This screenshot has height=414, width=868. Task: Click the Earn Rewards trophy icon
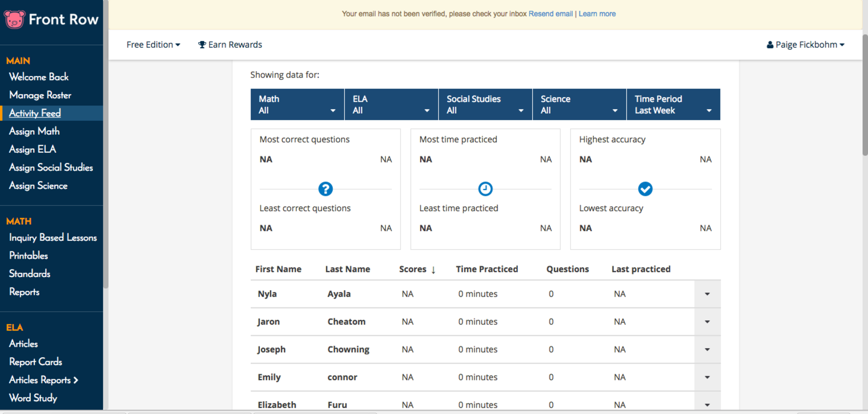(x=202, y=45)
